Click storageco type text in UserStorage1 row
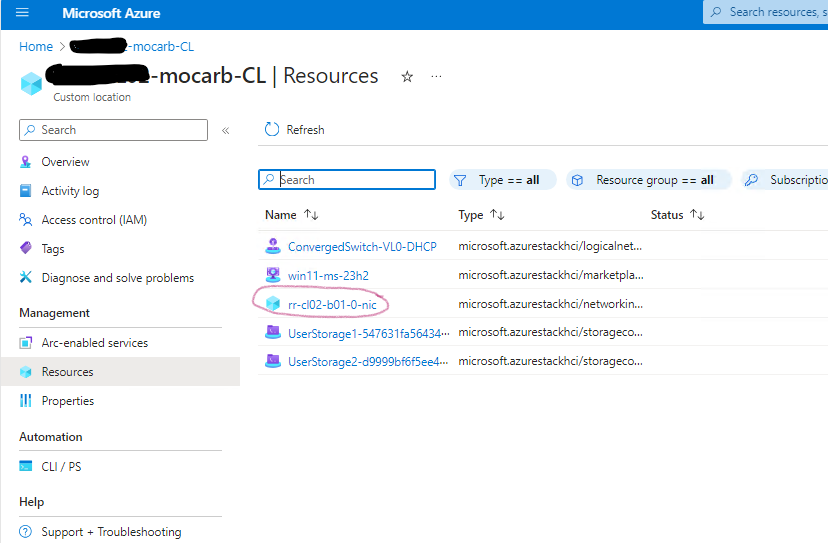Screen dimensions: 828x543 pyautogui.click(x=551, y=332)
